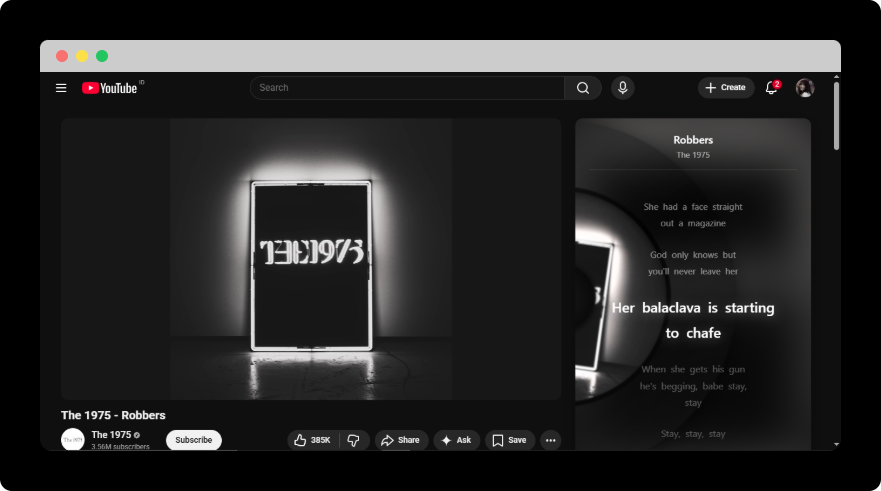This screenshot has width=881, height=491.
Task: Open the hamburger guide menu
Action: (61, 88)
